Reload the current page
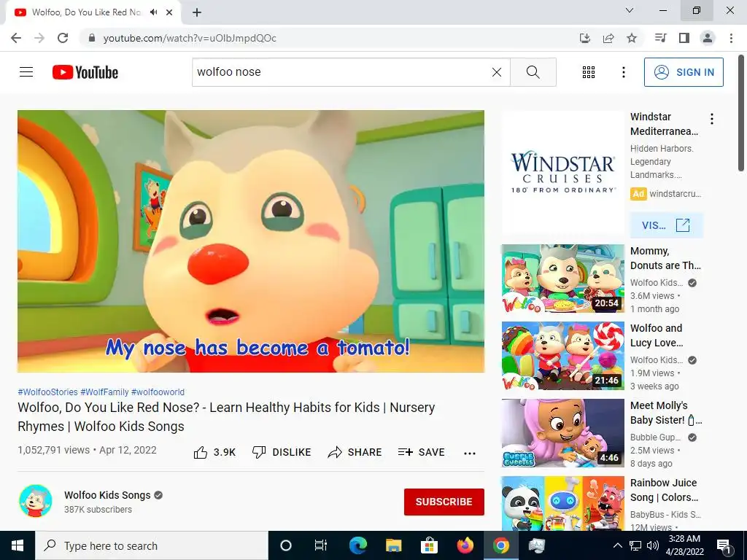 pos(63,38)
